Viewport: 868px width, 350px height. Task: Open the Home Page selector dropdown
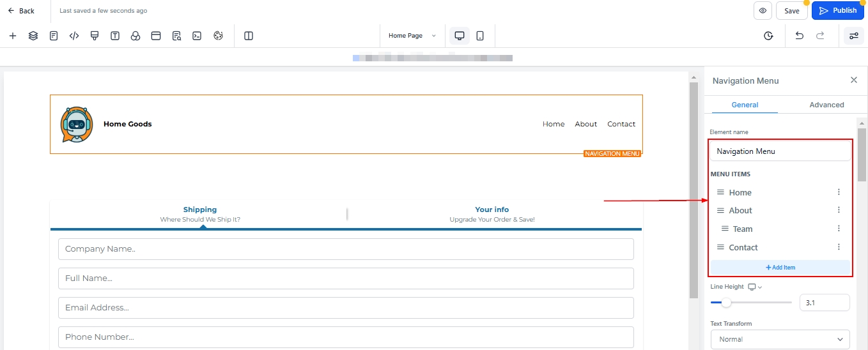point(412,36)
